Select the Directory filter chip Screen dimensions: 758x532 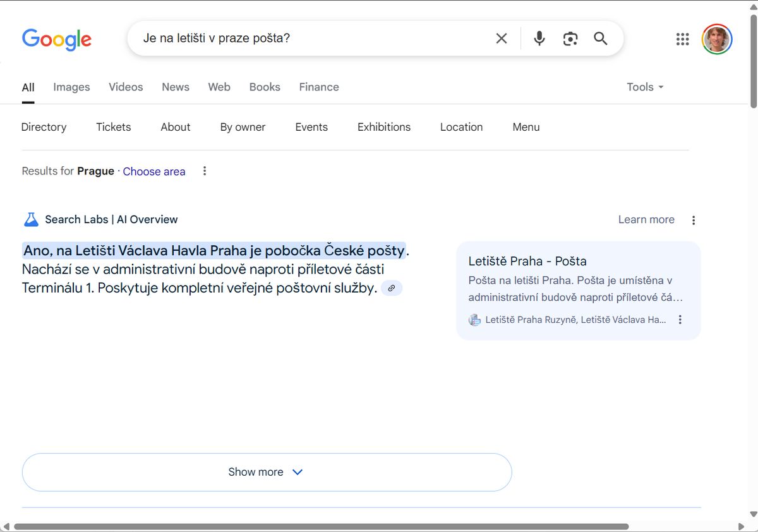click(44, 127)
